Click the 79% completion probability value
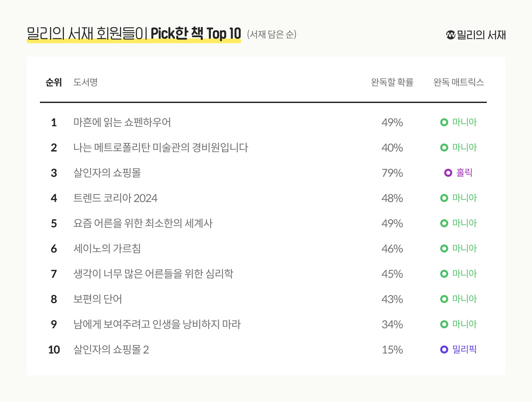The image size is (532, 402). (x=392, y=173)
